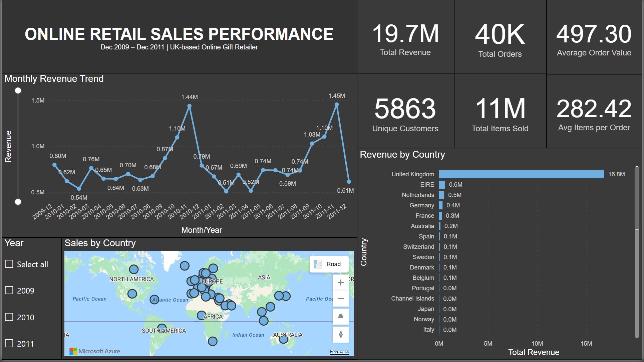Click the Revenue by Country vertical scrollbar
This screenshot has width=644, height=362.
637,199
